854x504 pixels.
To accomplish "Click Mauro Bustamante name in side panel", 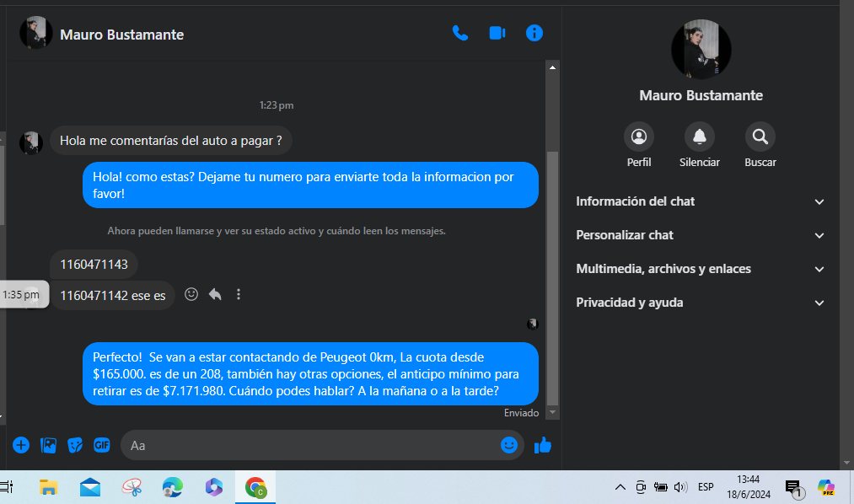I will tap(701, 96).
